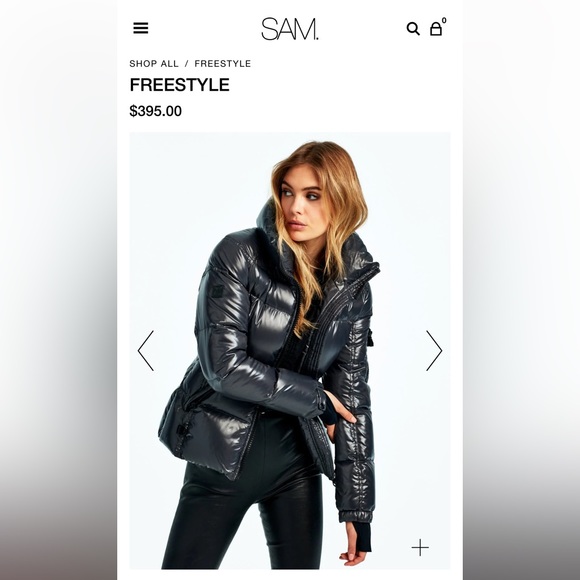Select the FREESTYLE breadcrumb link
Viewport: 580px width, 580px height.
(223, 64)
